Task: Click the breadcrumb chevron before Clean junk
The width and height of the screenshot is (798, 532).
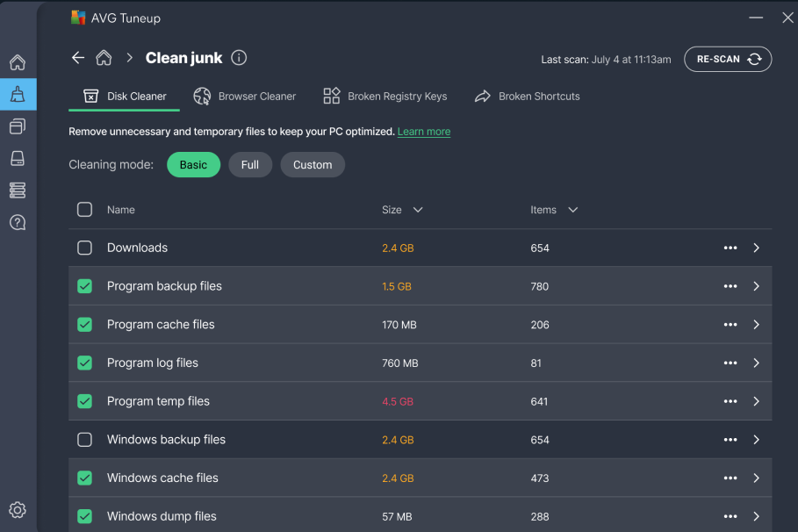Action: (130, 58)
